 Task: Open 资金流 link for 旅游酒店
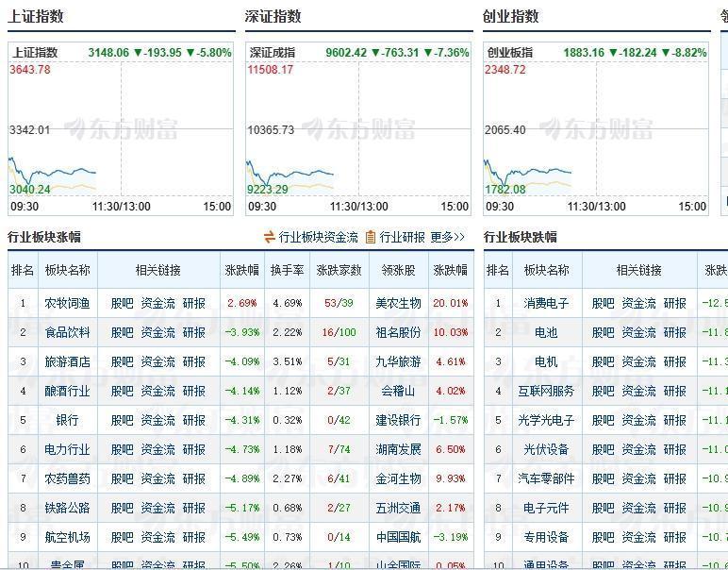[x=157, y=361]
